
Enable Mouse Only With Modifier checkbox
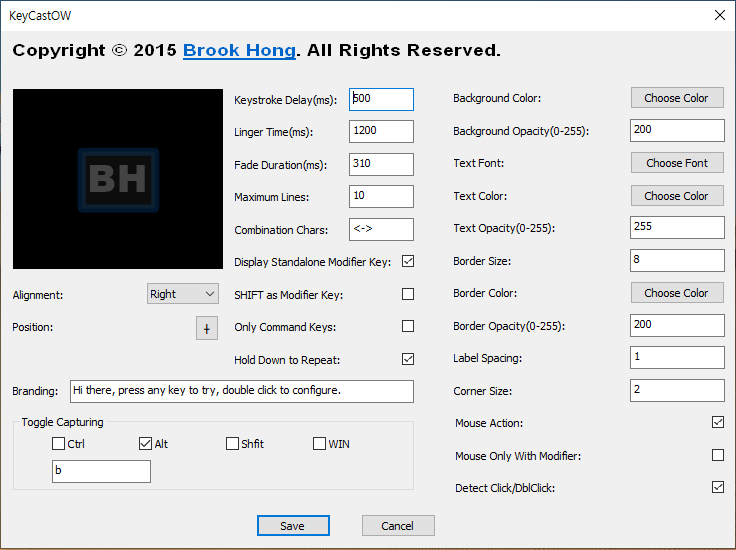[x=718, y=455]
